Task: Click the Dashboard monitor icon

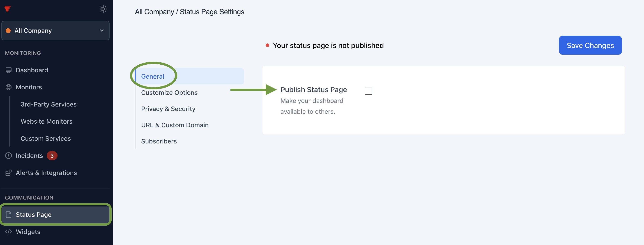Action: tap(9, 70)
